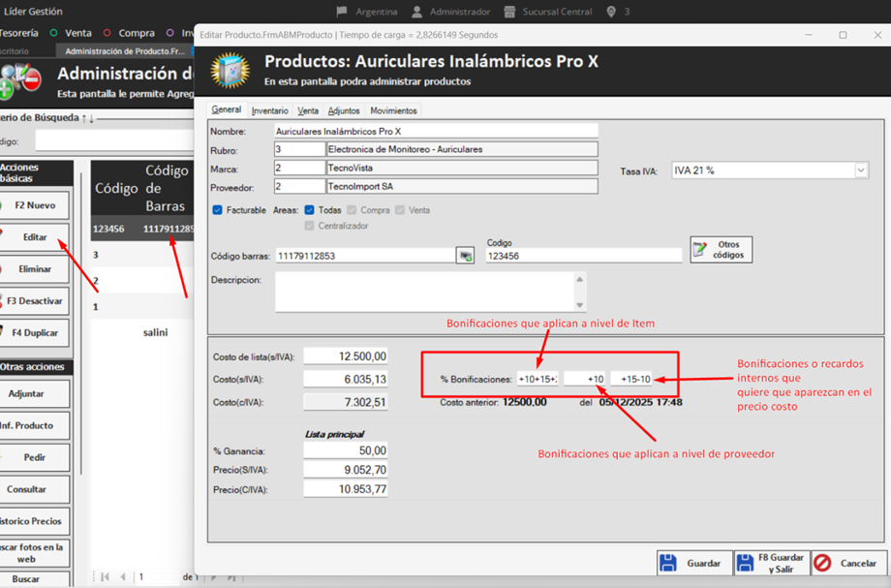
Task: Switch to the Inventario tab
Action: (x=269, y=109)
